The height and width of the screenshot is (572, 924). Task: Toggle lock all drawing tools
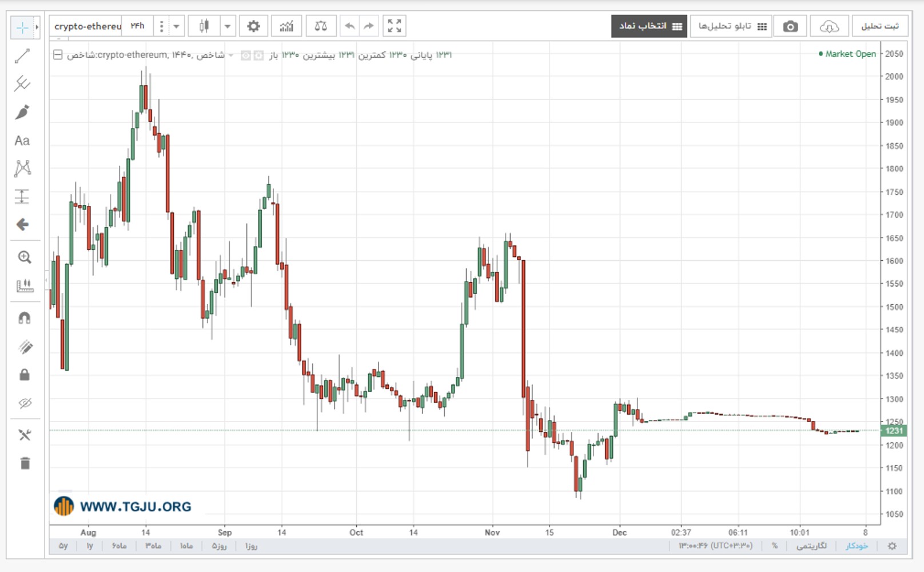24,375
